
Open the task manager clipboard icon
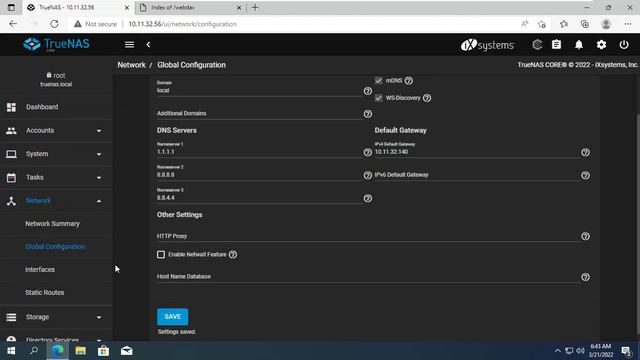tap(556, 44)
